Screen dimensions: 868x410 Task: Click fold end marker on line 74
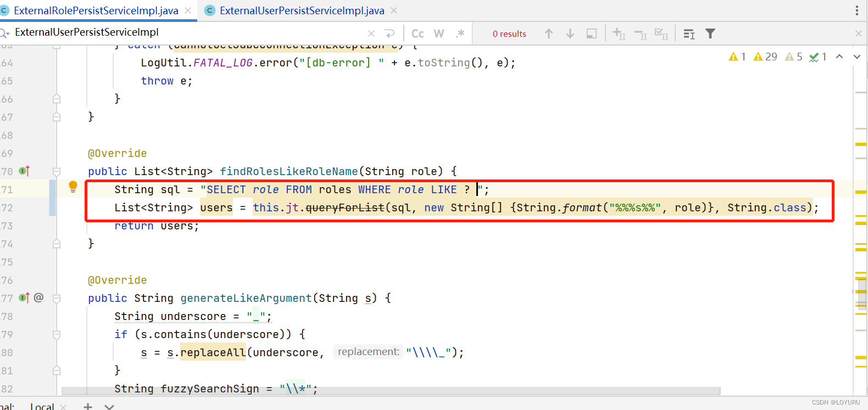(57, 244)
